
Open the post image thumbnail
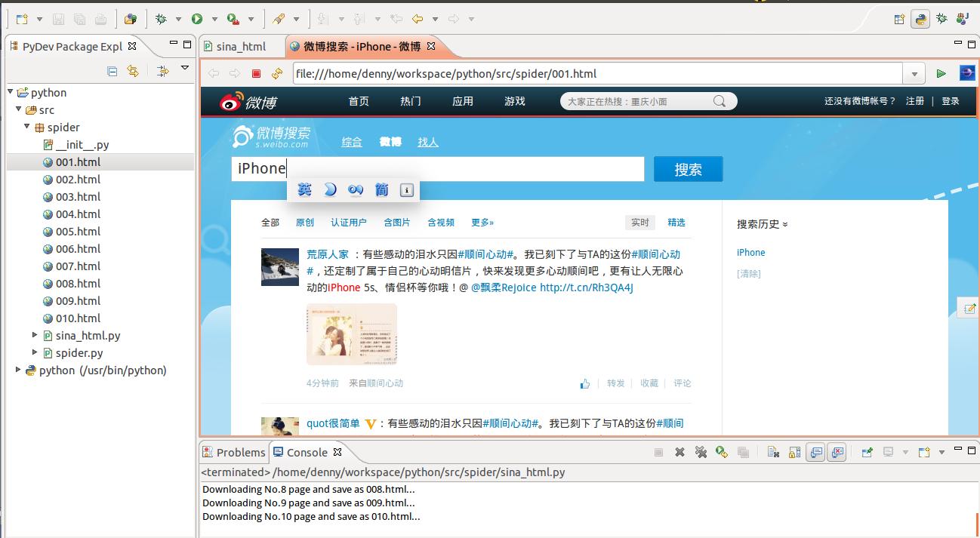(352, 334)
